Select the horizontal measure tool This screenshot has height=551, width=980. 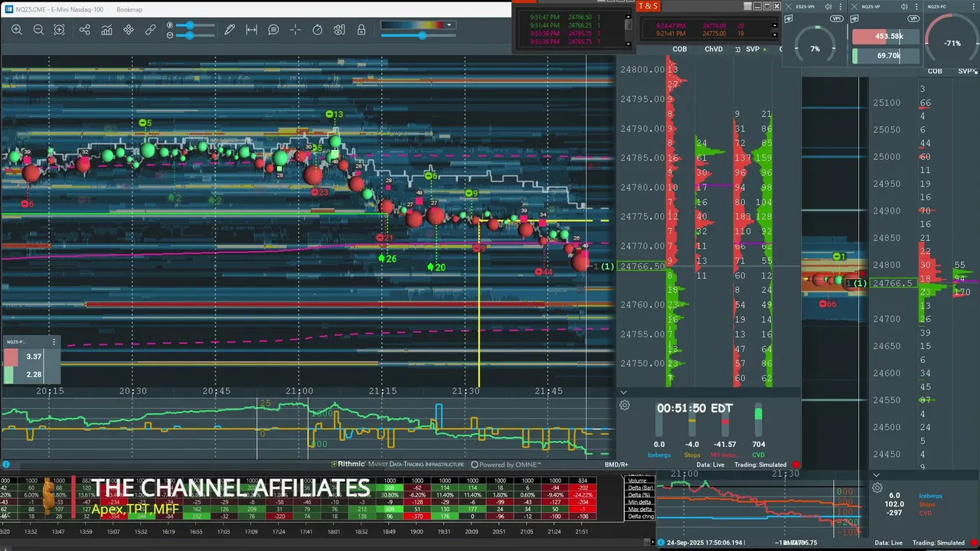(x=251, y=30)
